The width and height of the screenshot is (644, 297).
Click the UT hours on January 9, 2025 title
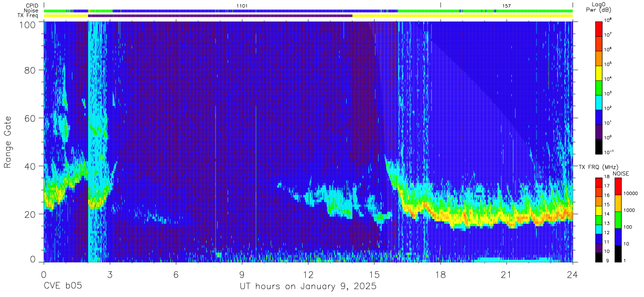coord(308,287)
